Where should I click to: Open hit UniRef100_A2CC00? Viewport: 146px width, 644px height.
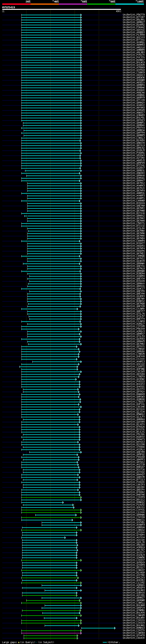[x=134, y=540]
